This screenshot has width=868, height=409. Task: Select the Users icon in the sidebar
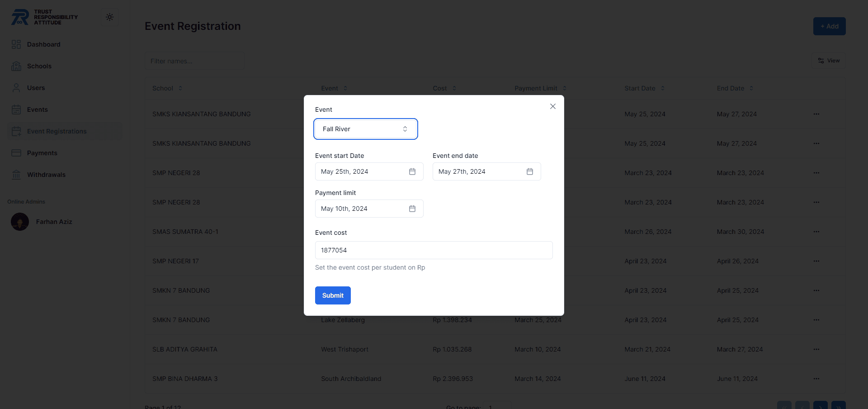(x=16, y=87)
